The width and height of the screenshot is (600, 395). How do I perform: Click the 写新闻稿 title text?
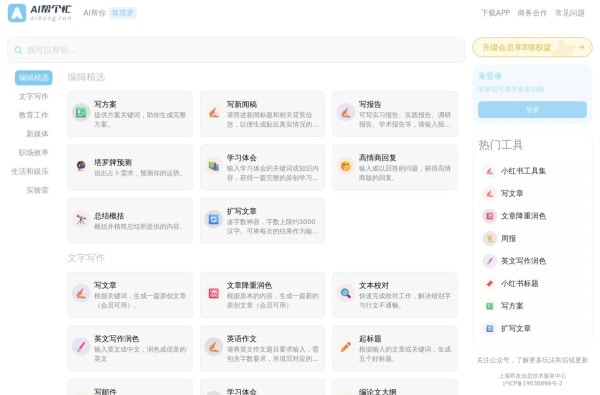pyautogui.click(x=241, y=104)
